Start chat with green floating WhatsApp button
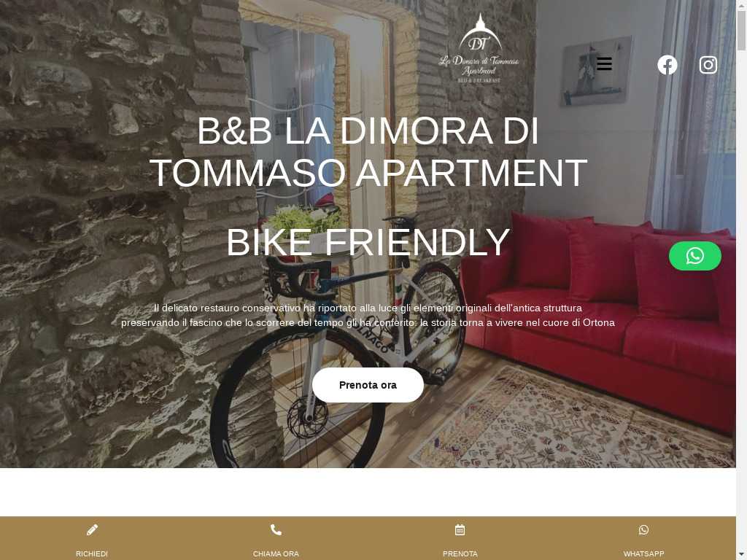This screenshot has width=747, height=560. [x=694, y=256]
